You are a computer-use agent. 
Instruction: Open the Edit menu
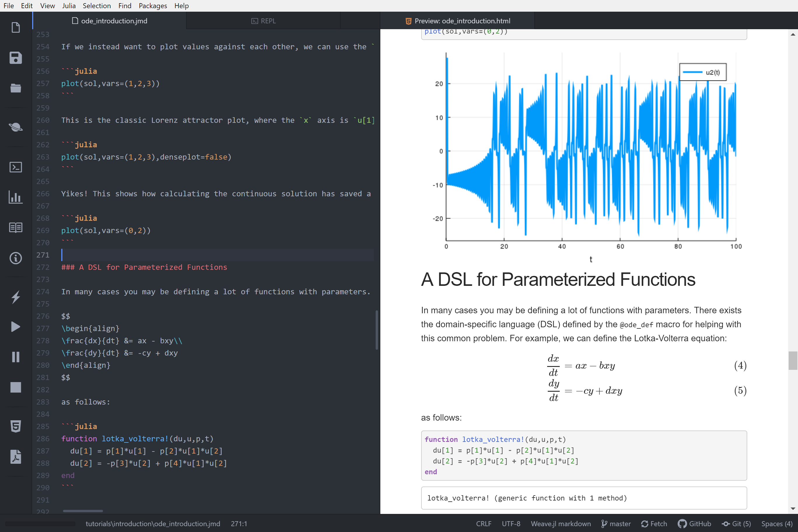(x=27, y=6)
